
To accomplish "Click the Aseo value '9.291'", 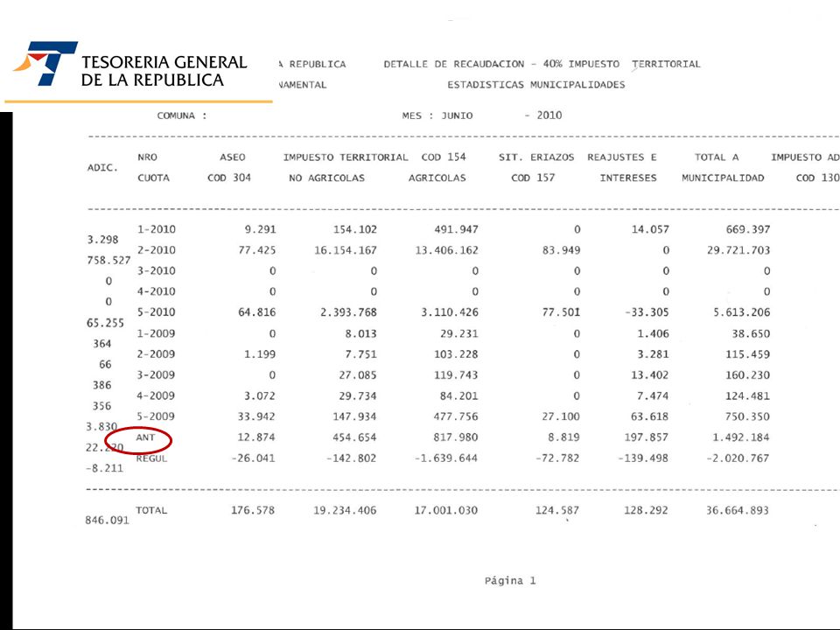I will click(x=261, y=229).
